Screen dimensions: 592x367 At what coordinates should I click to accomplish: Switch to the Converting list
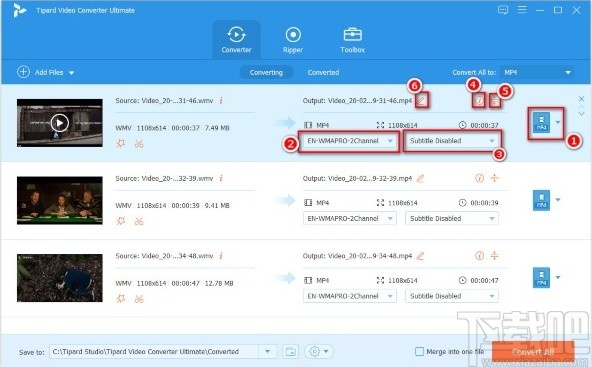(x=266, y=72)
